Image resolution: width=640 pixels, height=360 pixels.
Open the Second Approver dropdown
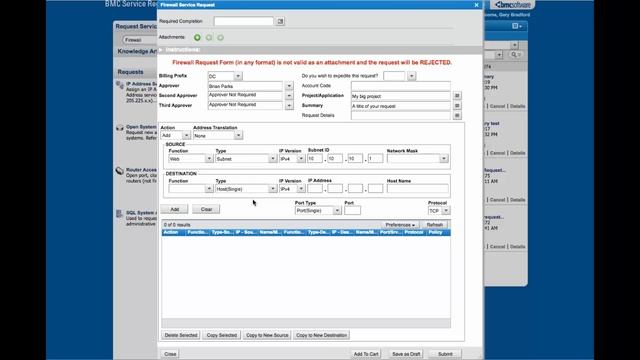coord(289,96)
